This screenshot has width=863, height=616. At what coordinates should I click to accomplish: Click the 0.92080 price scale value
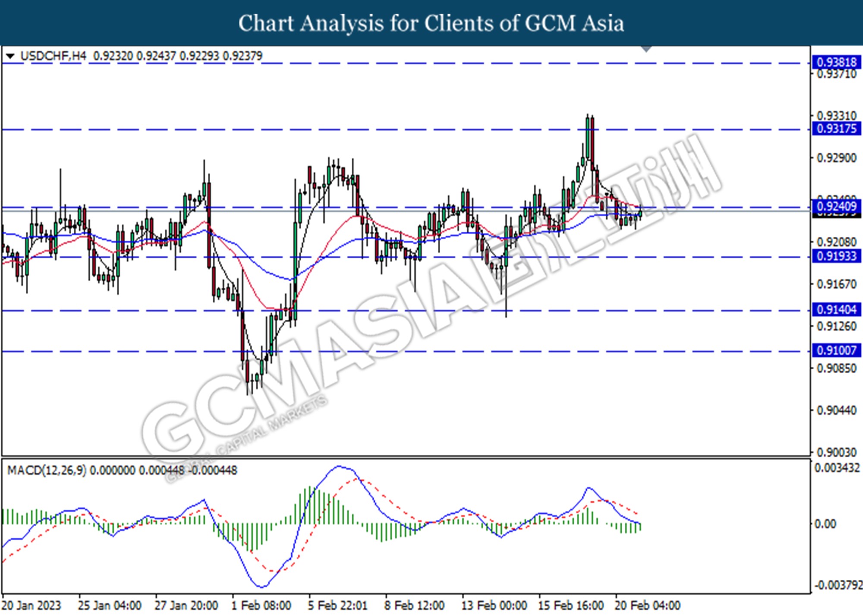[x=837, y=242]
